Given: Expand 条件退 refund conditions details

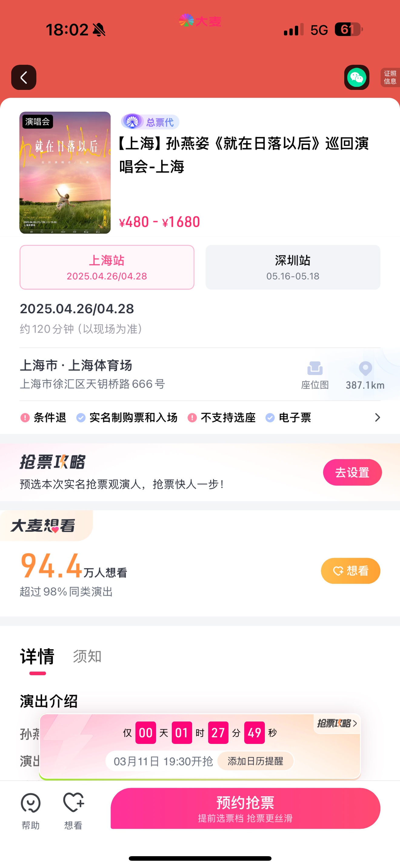Looking at the screenshot, I should pyautogui.click(x=43, y=417).
